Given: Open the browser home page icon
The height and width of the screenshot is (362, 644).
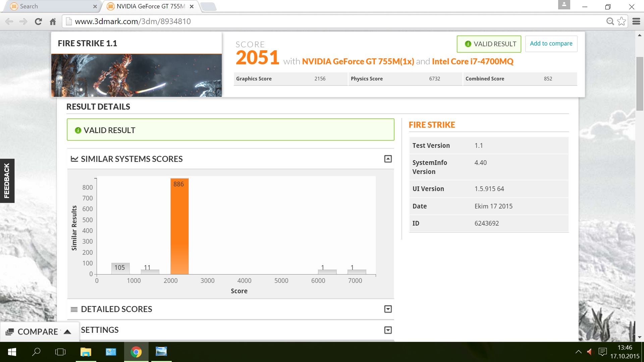Looking at the screenshot, I should [x=53, y=22].
